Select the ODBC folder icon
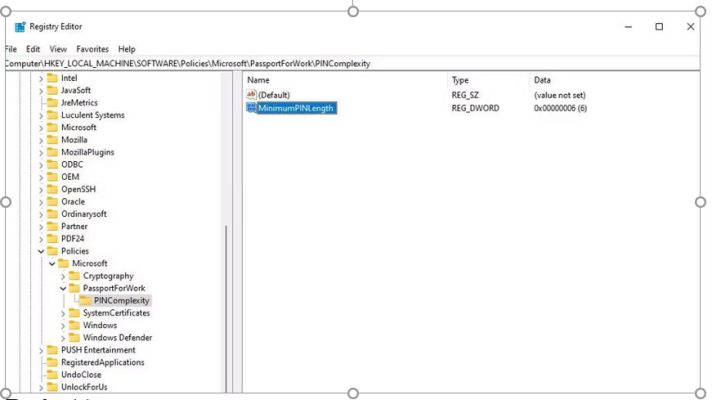 pyautogui.click(x=53, y=164)
